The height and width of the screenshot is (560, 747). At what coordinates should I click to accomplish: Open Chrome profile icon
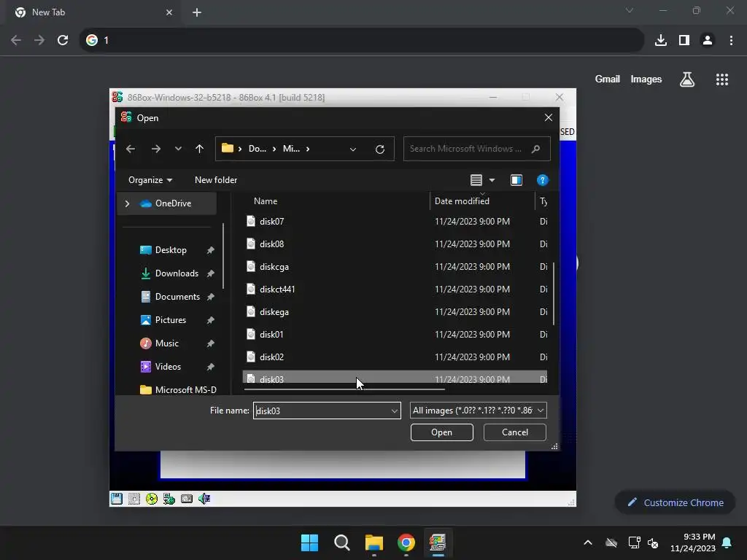pyautogui.click(x=708, y=40)
